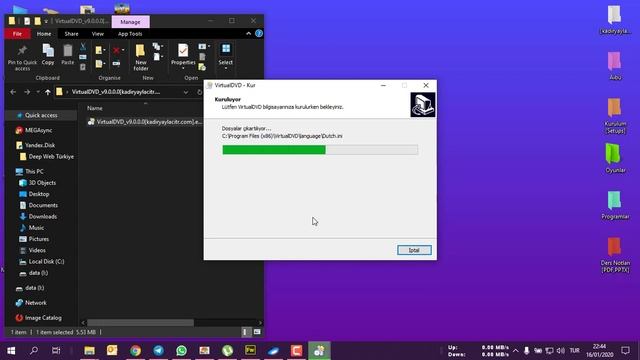The image size is (640, 360).
Task: Switch to the Share ribbon tab
Action: [71, 34]
